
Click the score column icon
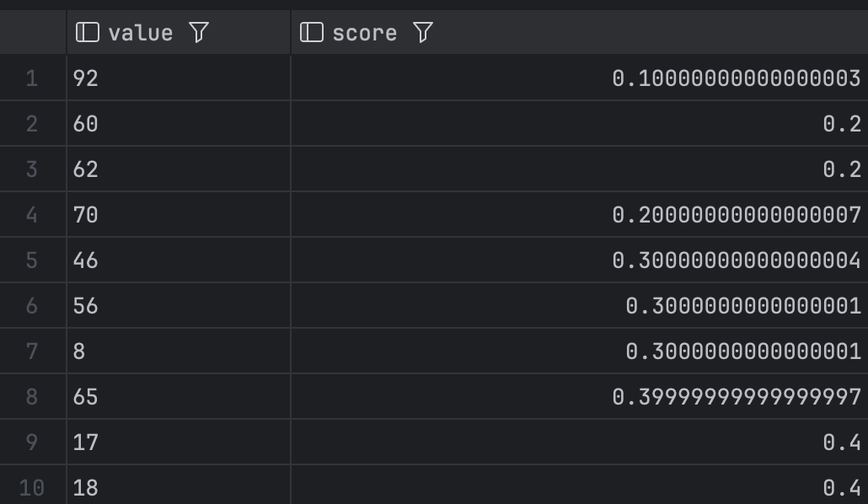pyautogui.click(x=312, y=32)
